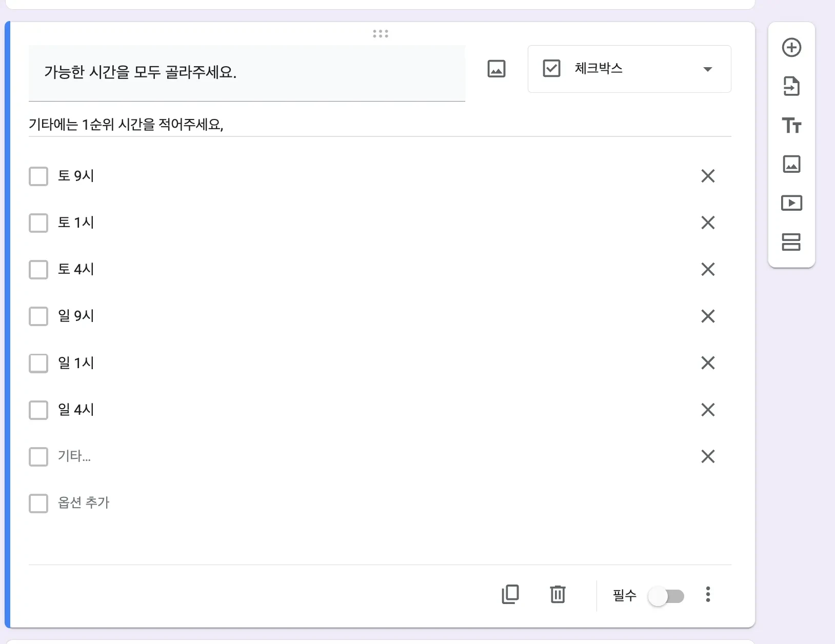
Task: Click the sidebar add image icon
Action: point(791,165)
